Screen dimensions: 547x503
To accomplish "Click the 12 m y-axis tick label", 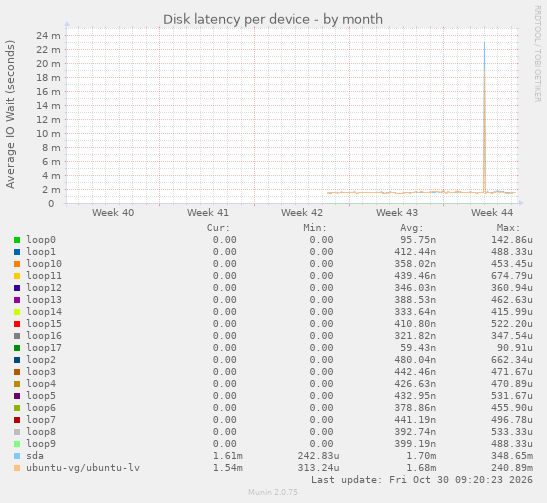I will click(x=48, y=120).
